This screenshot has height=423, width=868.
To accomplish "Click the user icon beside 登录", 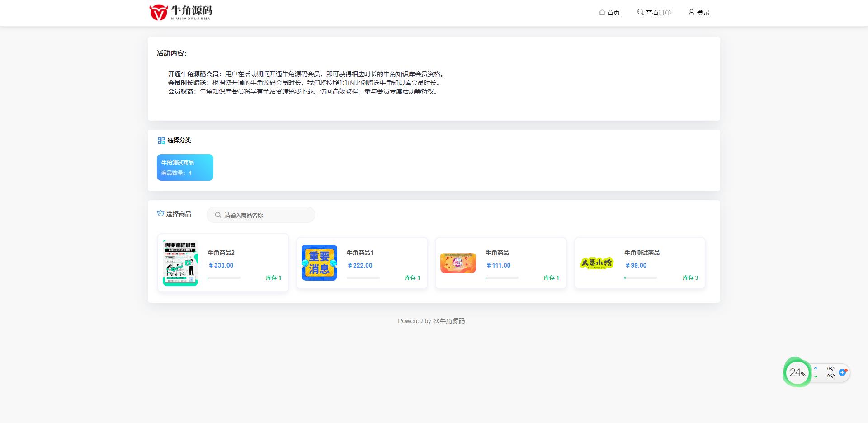I will 691,12.
